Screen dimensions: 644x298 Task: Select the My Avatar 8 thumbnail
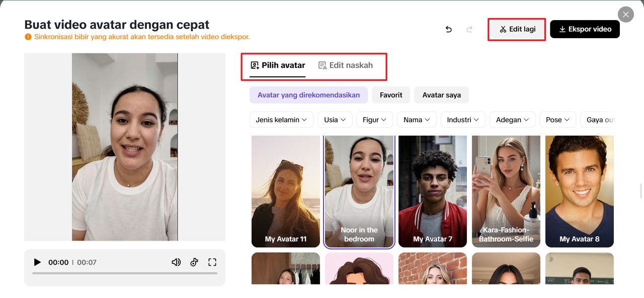click(580, 191)
